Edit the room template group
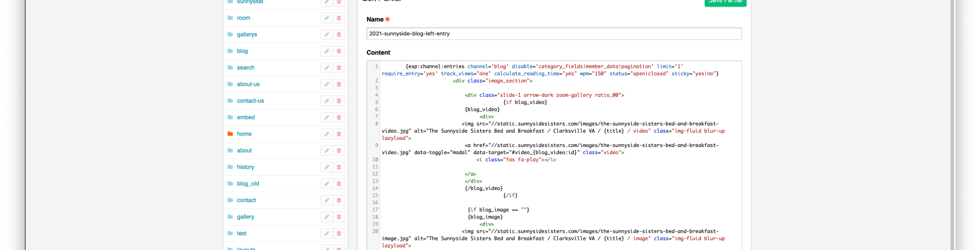The image size is (980, 250). (x=327, y=18)
